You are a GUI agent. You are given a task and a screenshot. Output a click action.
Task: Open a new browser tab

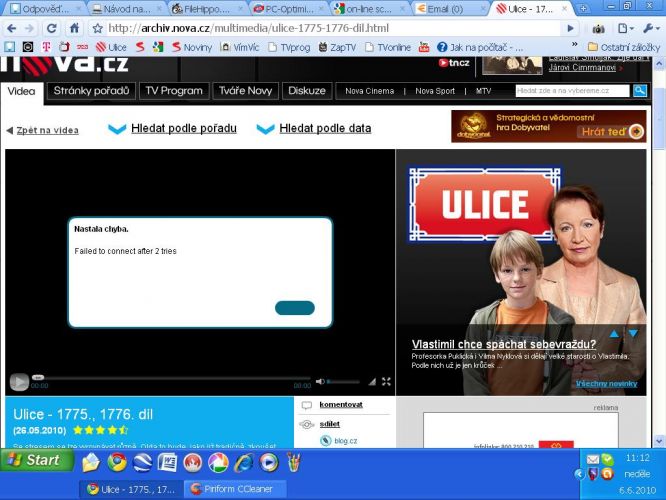click(584, 8)
